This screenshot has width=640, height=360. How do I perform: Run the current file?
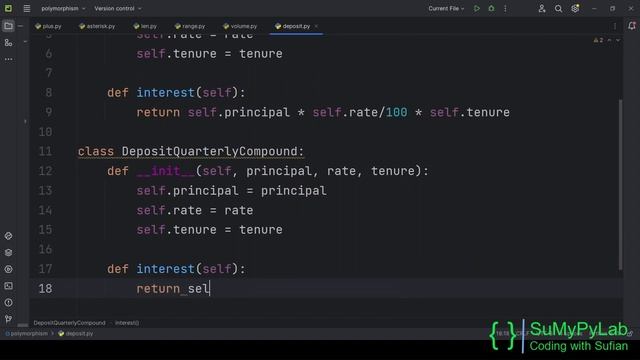(476, 8)
